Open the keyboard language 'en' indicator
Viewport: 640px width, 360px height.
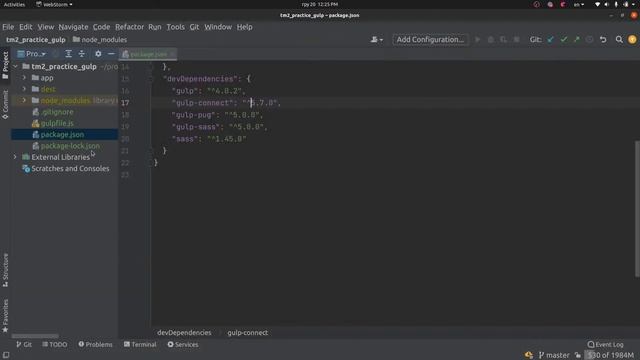tap(579, 4)
